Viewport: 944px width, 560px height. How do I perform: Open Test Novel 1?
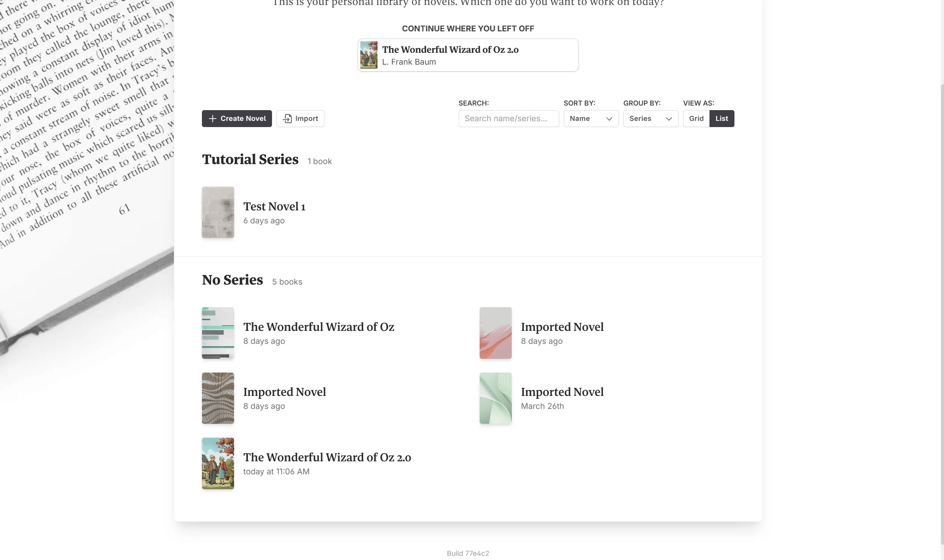click(274, 206)
